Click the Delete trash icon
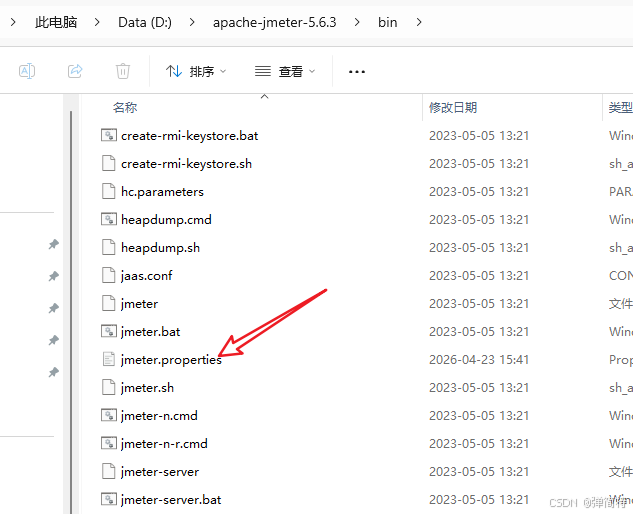The width and height of the screenshot is (633, 514). click(123, 71)
